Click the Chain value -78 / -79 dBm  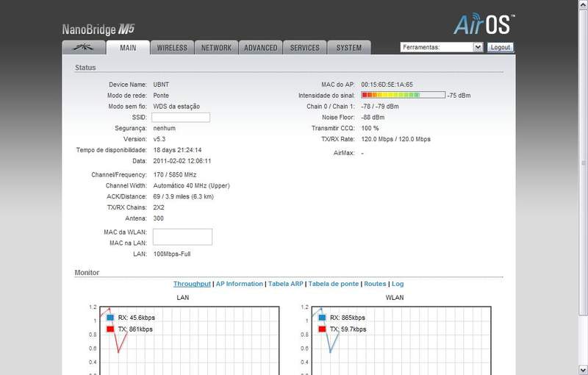pyautogui.click(x=380, y=107)
